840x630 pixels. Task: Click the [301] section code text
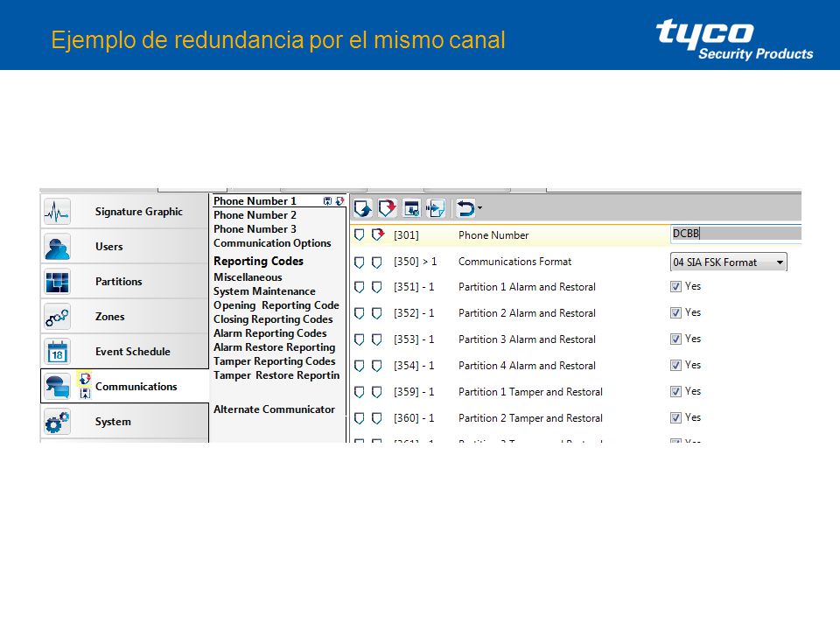click(x=406, y=235)
